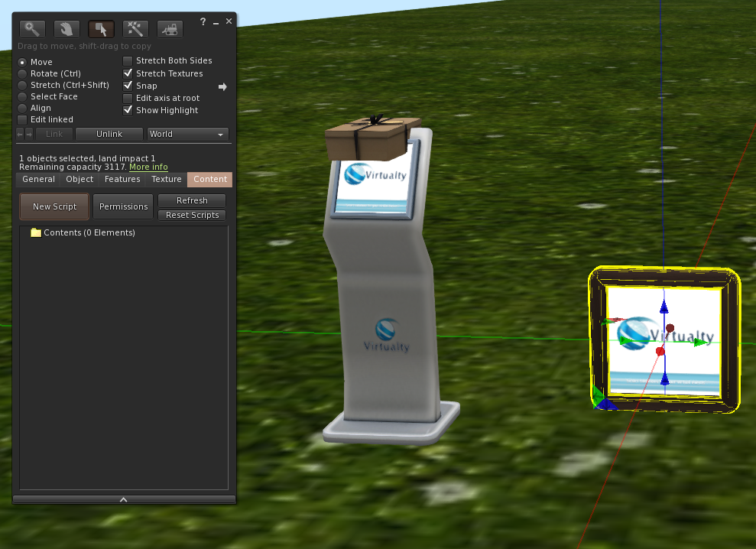The image size is (756, 549).
Task: Toggle the Edit linked checkbox
Action: (x=22, y=120)
